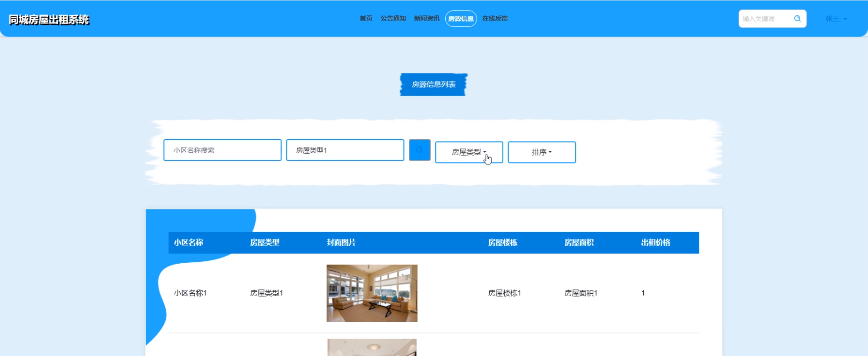This screenshot has height=356, width=868.
Task: Click the 同城房屋出租系统 site title
Action: coord(49,20)
